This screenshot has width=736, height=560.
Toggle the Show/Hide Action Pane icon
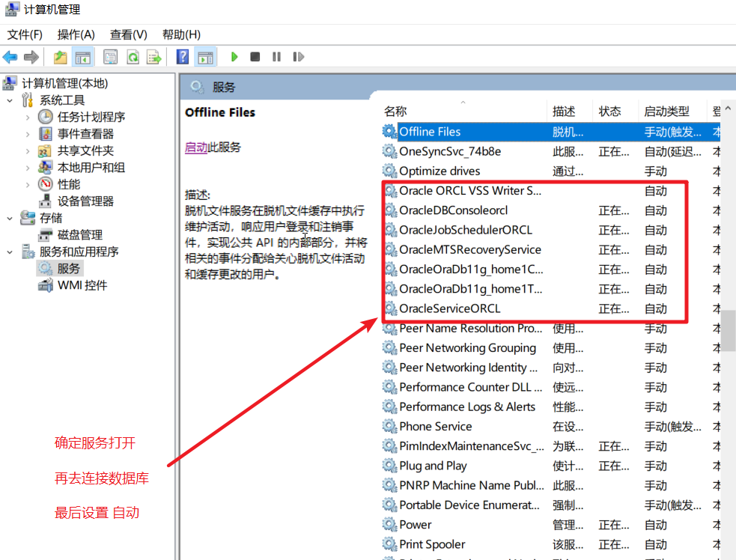(206, 57)
